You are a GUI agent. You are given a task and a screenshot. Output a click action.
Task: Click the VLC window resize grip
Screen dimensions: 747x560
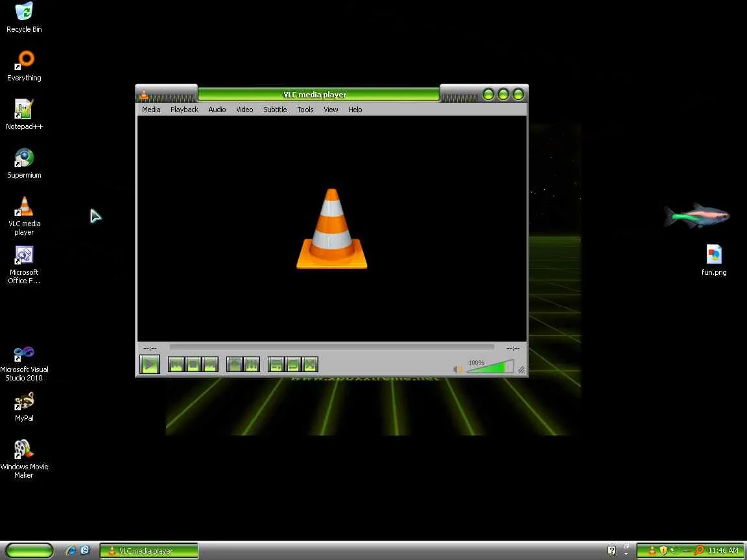click(521, 370)
